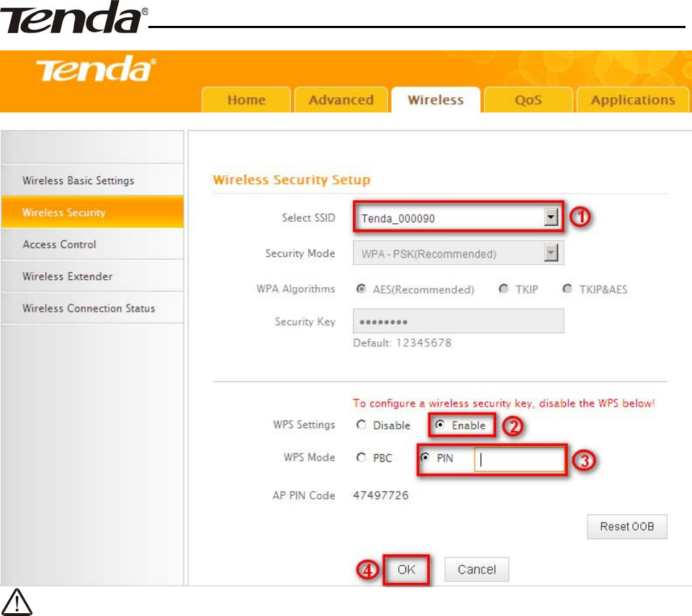
Task: Select PBC as WPS Mode
Action: (x=361, y=457)
